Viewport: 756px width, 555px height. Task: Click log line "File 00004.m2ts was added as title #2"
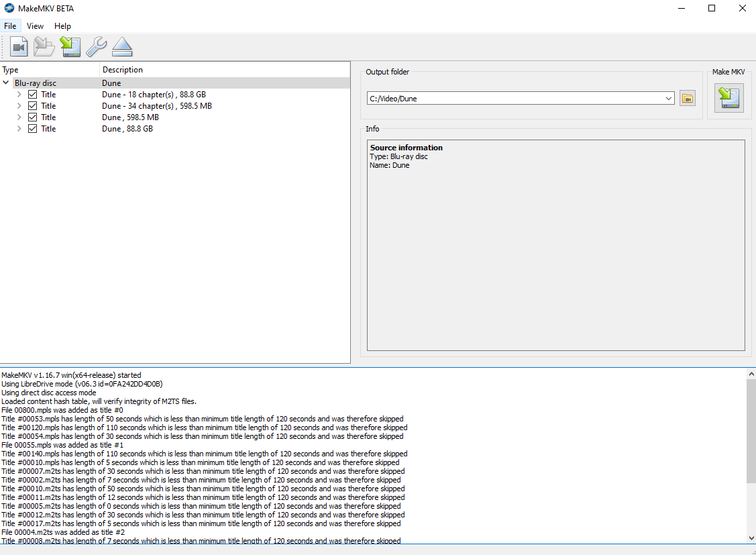[63, 532]
